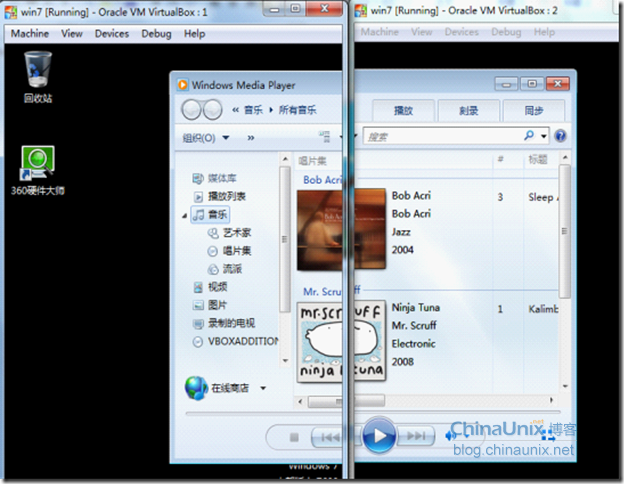
Task: Click the Stop playback button
Action: click(x=294, y=437)
